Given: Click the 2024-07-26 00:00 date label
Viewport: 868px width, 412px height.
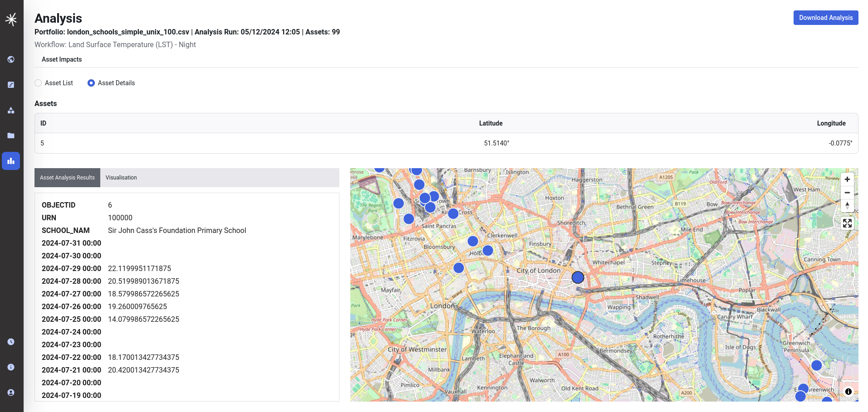Looking at the screenshot, I should [x=71, y=306].
